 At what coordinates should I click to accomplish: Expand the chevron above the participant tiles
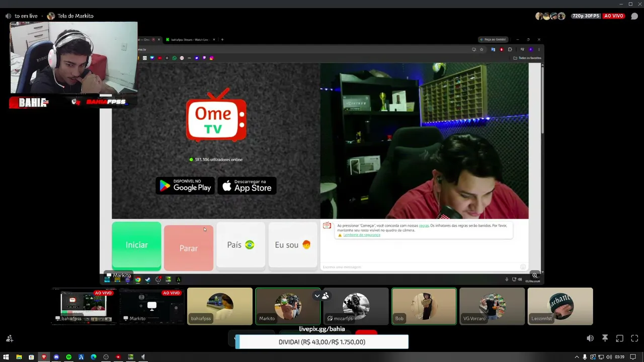(x=317, y=296)
